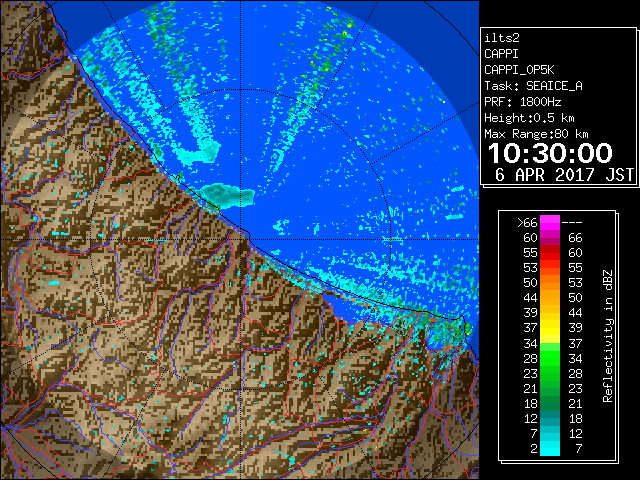Click 'Task: SEAICE_A' text
The width and height of the screenshot is (640, 480).
533,86
